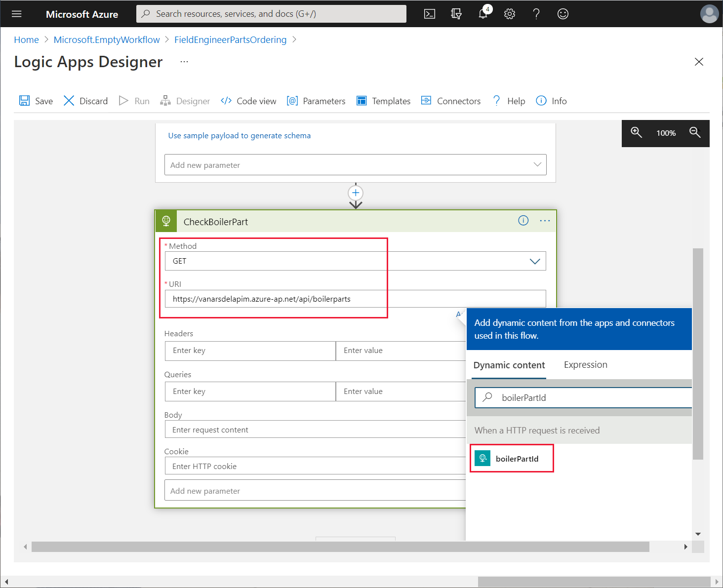Click Save in the toolbar
The height and width of the screenshot is (588, 723).
coord(36,101)
